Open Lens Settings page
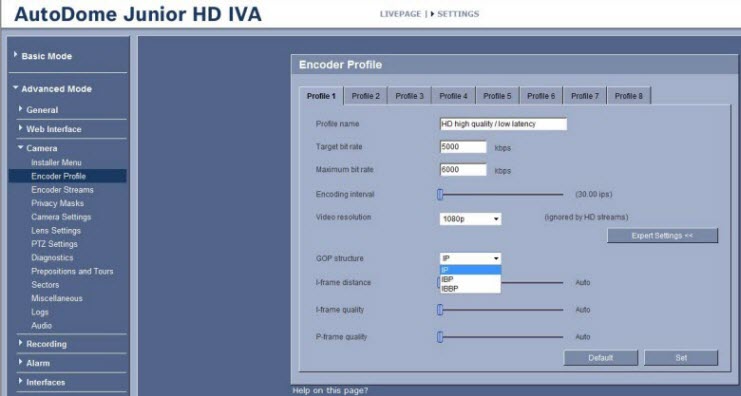 [x=56, y=231]
